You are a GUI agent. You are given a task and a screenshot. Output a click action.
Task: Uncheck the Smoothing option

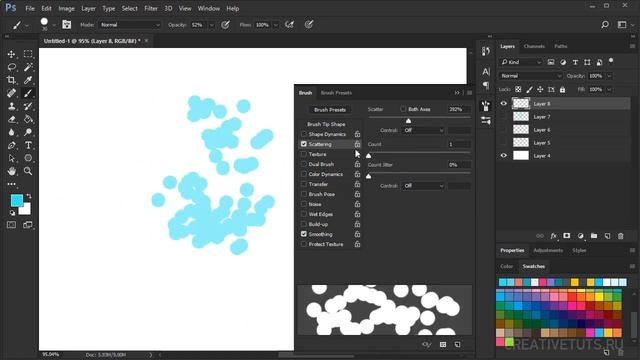pos(304,234)
